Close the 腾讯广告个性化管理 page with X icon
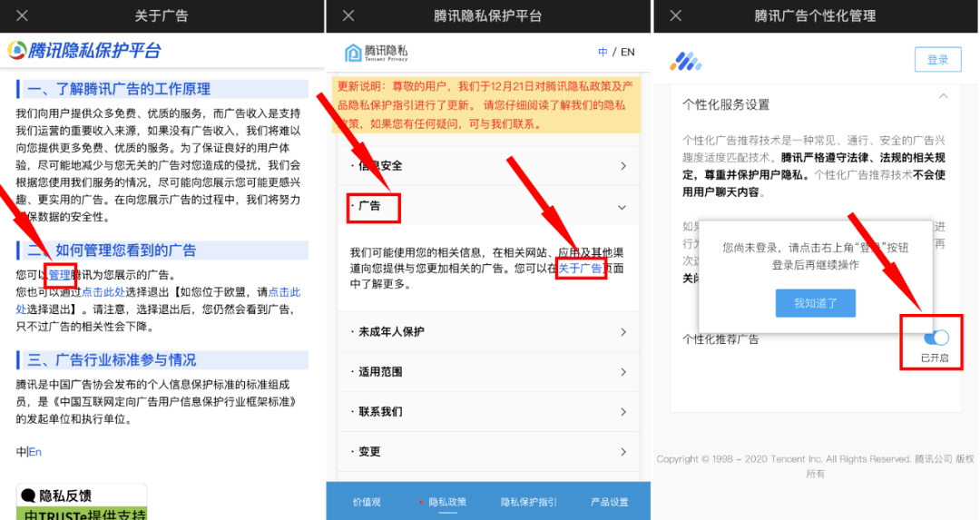The width and height of the screenshot is (980, 520). pyautogui.click(x=676, y=15)
